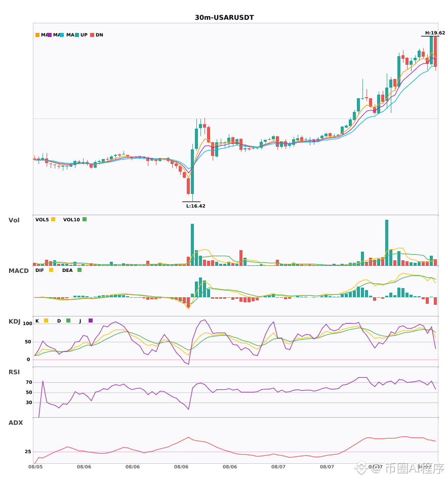Select the cyan MA legend swatch
The height and width of the screenshot is (481, 448).
click(62, 35)
